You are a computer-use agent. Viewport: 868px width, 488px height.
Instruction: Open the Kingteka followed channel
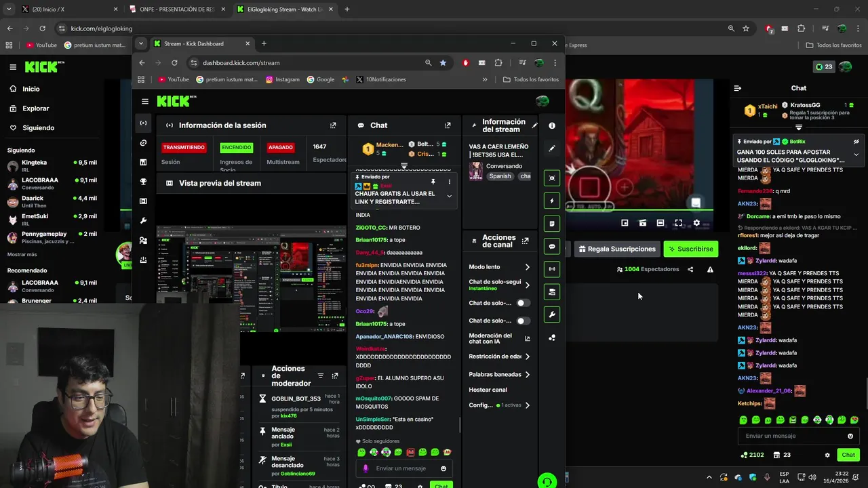click(52, 166)
